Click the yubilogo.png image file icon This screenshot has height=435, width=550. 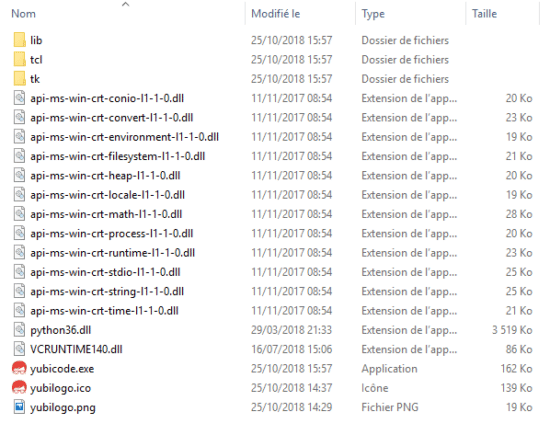pyautogui.click(x=19, y=407)
